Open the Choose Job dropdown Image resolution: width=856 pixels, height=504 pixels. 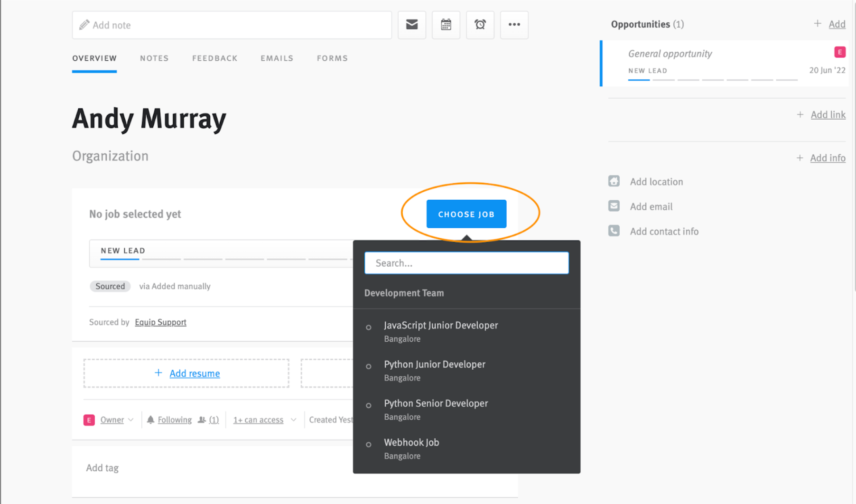pyautogui.click(x=466, y=214)
